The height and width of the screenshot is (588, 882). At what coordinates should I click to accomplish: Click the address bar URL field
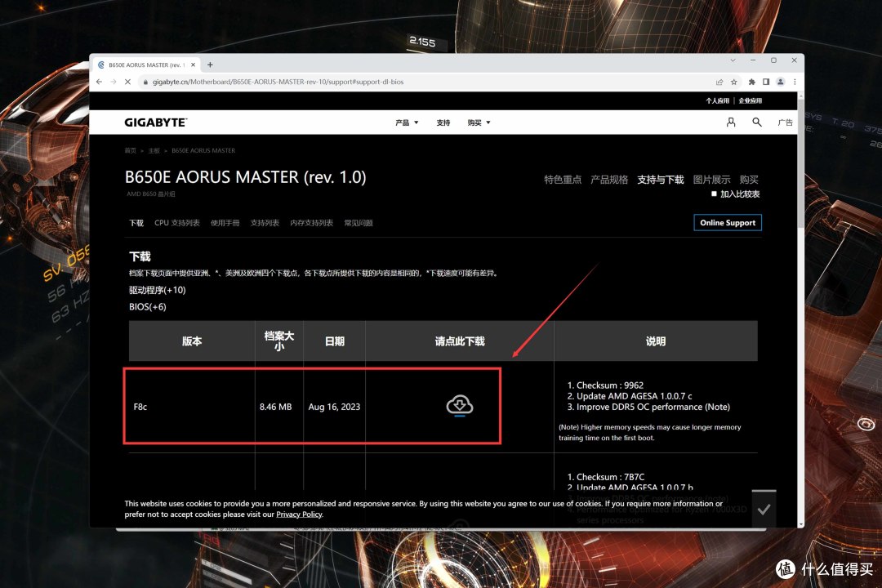[x=427, y=82]
